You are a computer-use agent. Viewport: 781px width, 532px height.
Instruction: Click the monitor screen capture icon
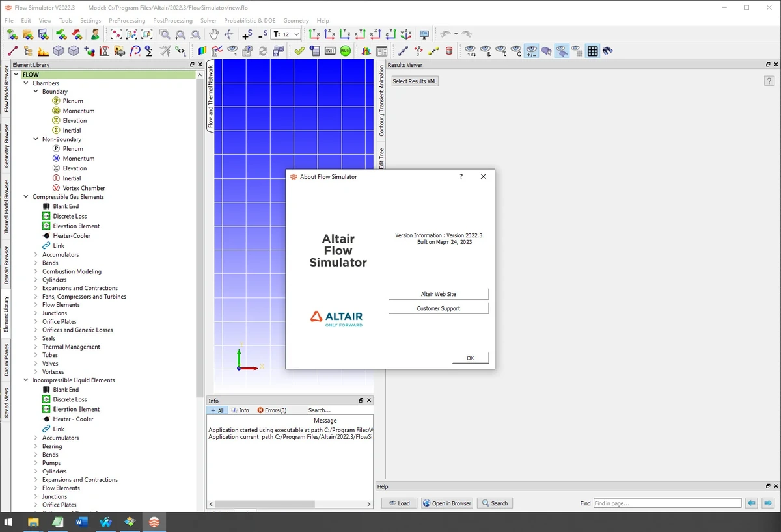point(424,34)
